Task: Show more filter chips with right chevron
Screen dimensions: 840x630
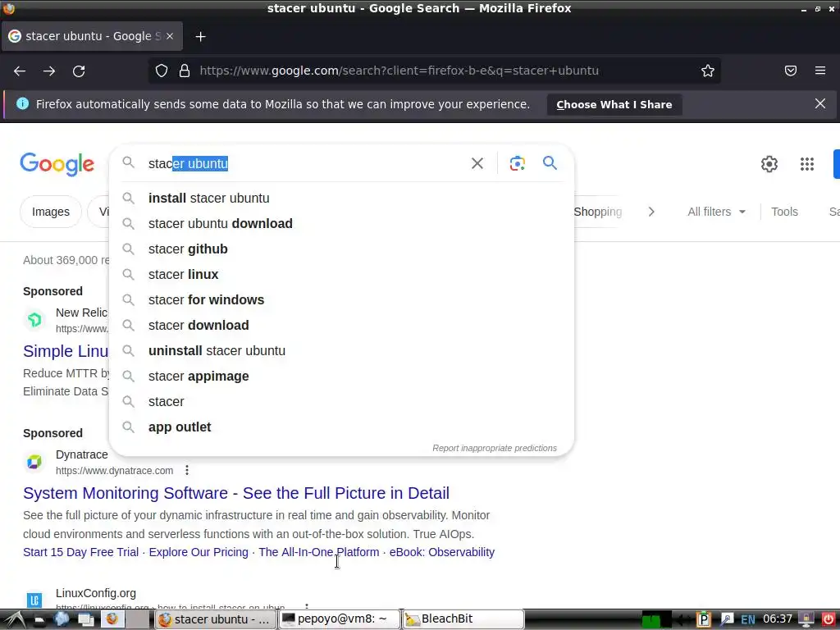Action: tap(651, 212)
